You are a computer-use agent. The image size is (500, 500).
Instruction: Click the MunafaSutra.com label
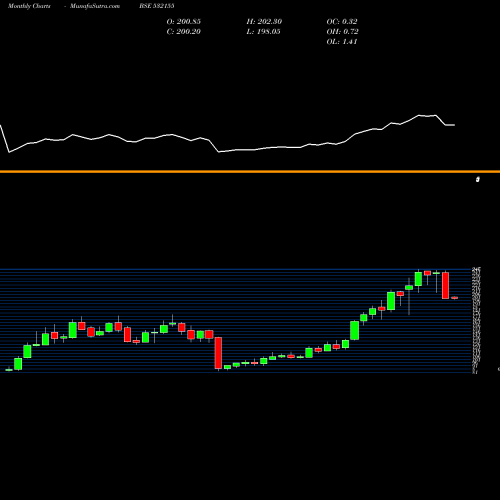(95, 6)
